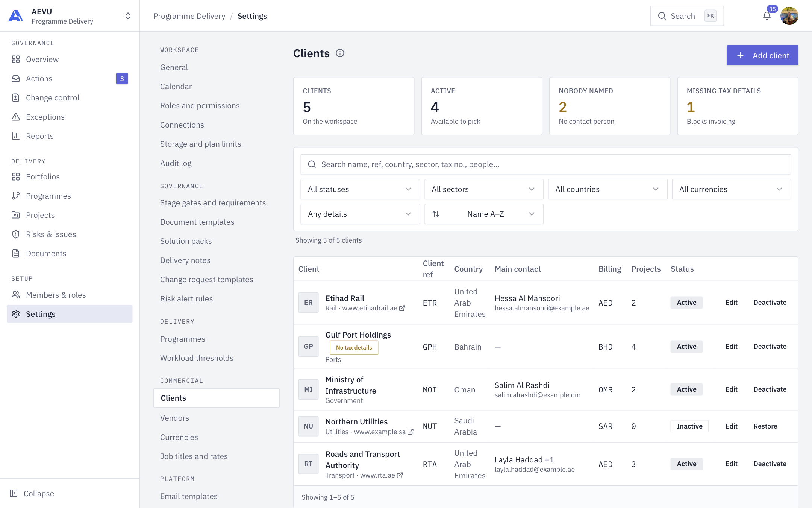This screenshot has height=508, width=812.
Task: Open the Vendors settings page
Action: point(174,418)
